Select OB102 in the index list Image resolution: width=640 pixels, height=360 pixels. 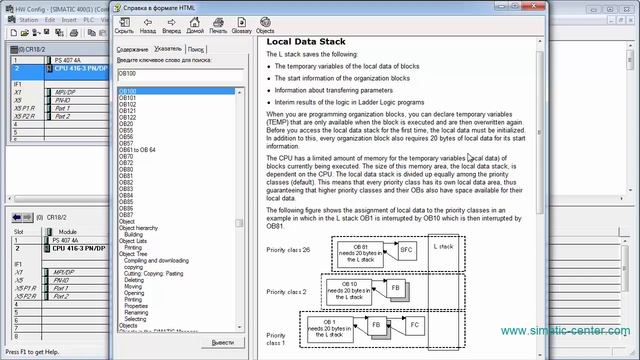[x=127, y=104]
